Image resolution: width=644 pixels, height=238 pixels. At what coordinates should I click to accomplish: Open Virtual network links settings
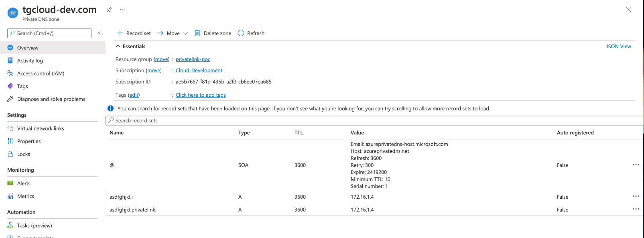pos(41,128)
